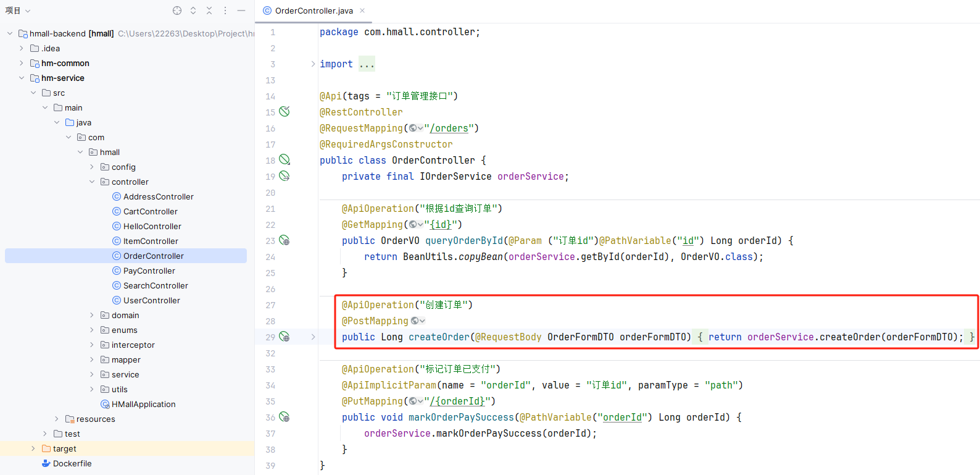Close the OrderController.java tab

point(362,11)
